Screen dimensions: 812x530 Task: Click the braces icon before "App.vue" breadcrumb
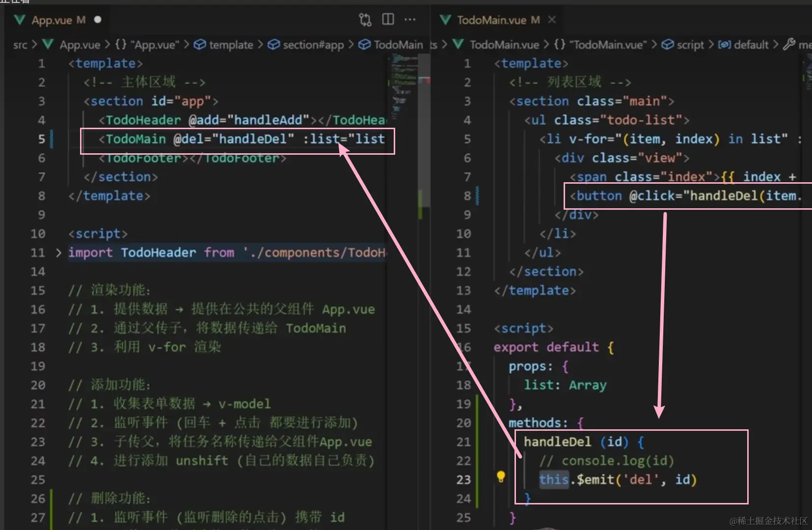click(x=121, y=45)
